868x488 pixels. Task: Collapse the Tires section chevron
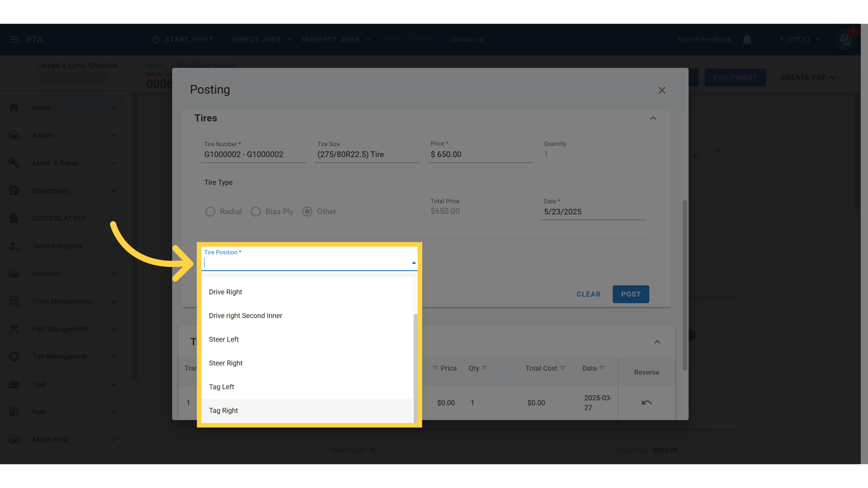(x=653, y=118)
